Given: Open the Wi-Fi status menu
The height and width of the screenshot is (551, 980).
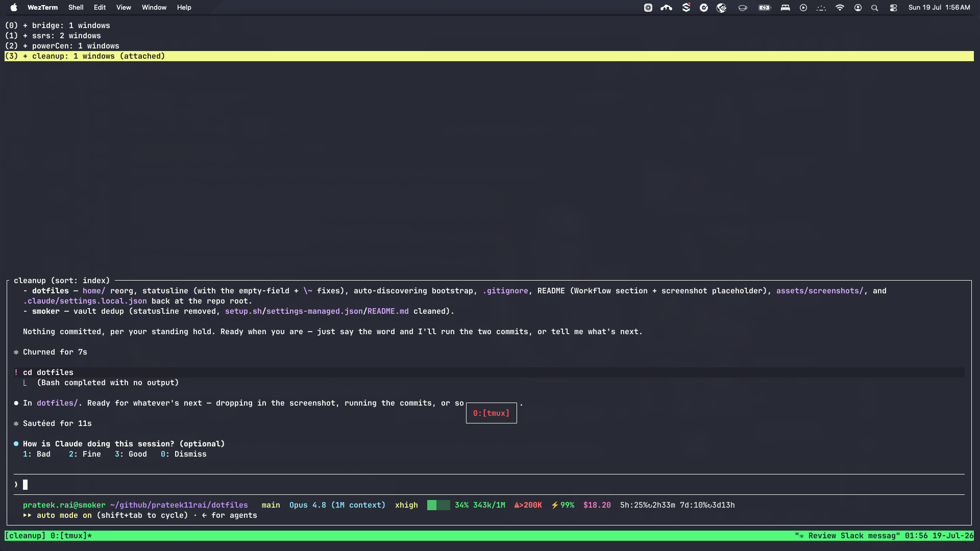Looking at the screenshot, I should click(x=840, y=8).
